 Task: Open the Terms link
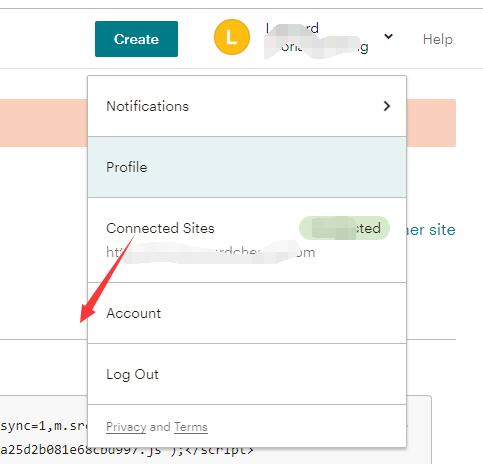[x=191, y=427]
